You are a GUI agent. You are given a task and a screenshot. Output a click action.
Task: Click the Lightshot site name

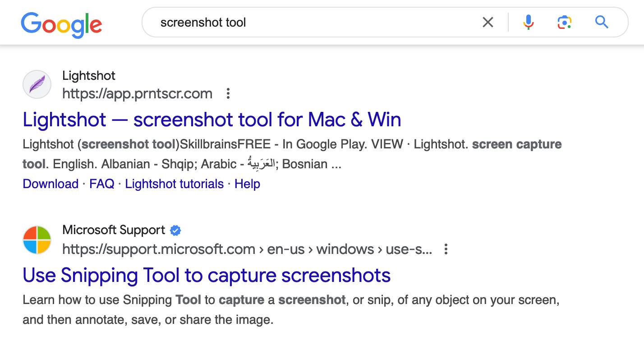(x=89, y=75)
